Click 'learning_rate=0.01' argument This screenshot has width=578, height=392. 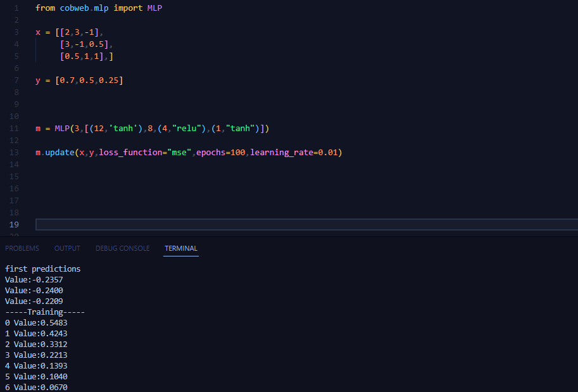click(x=294, y=152)
